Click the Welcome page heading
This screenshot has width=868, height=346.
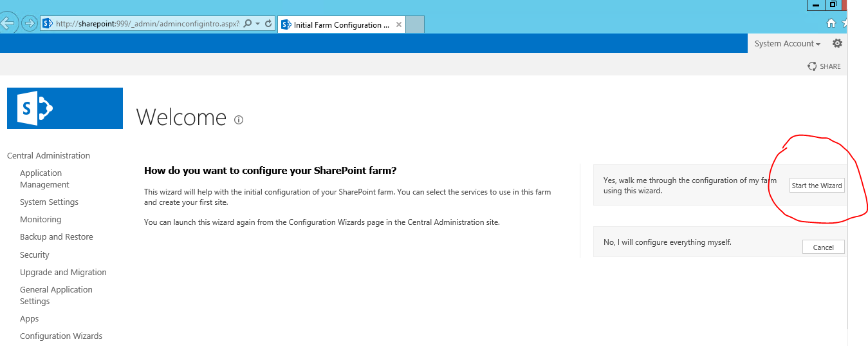click(181, 117)
